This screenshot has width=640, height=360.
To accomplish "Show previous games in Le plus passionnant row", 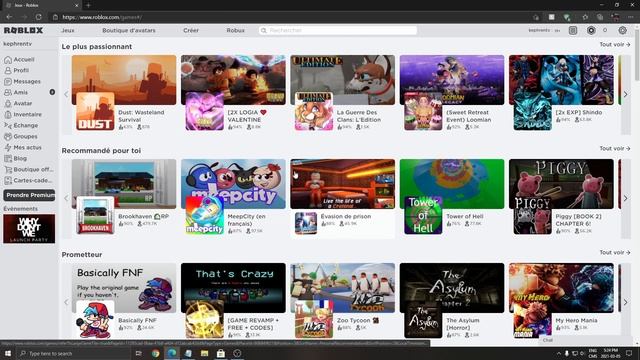I will coord(66,95).
